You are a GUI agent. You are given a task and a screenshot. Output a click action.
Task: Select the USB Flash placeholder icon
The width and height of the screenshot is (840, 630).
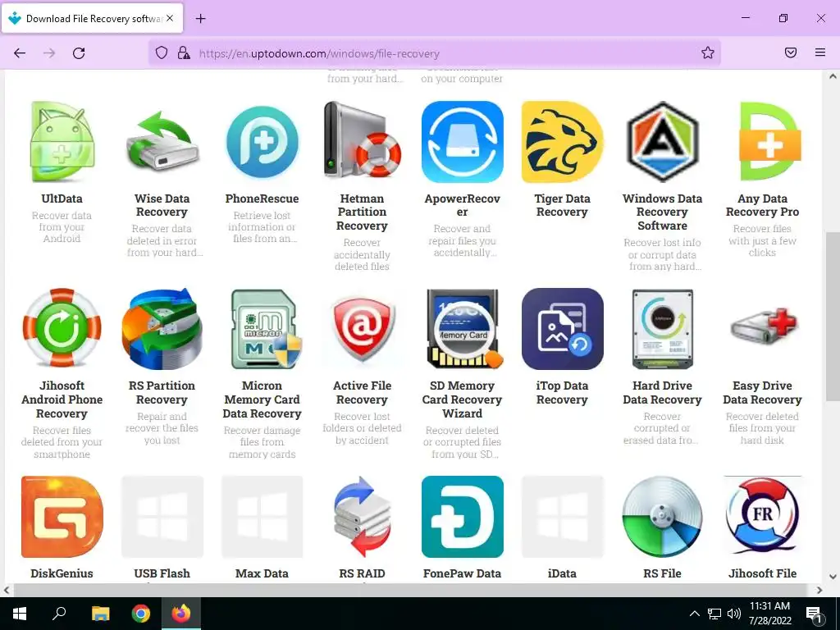(162, 517)
